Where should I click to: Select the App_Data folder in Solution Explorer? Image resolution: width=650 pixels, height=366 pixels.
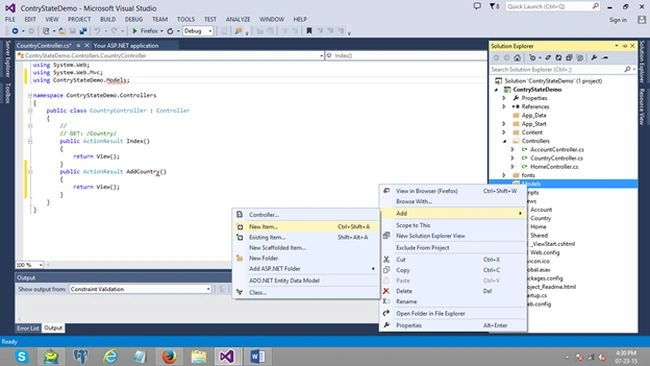[x=534, y=116]
